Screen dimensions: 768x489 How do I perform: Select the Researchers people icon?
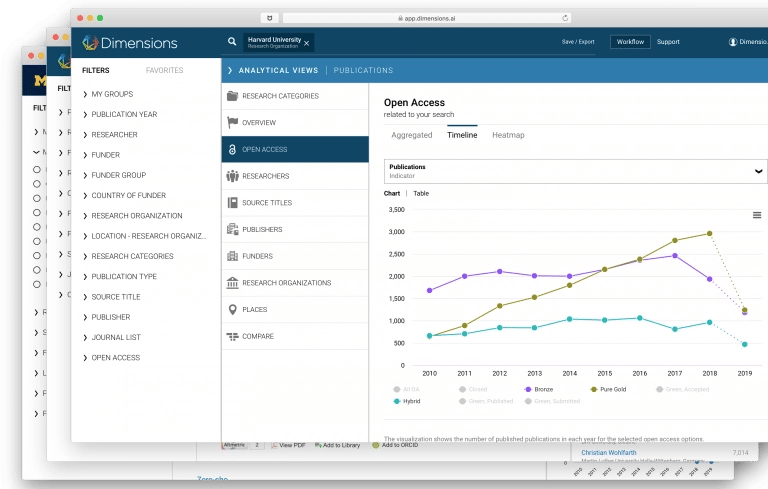coord(233,176)
